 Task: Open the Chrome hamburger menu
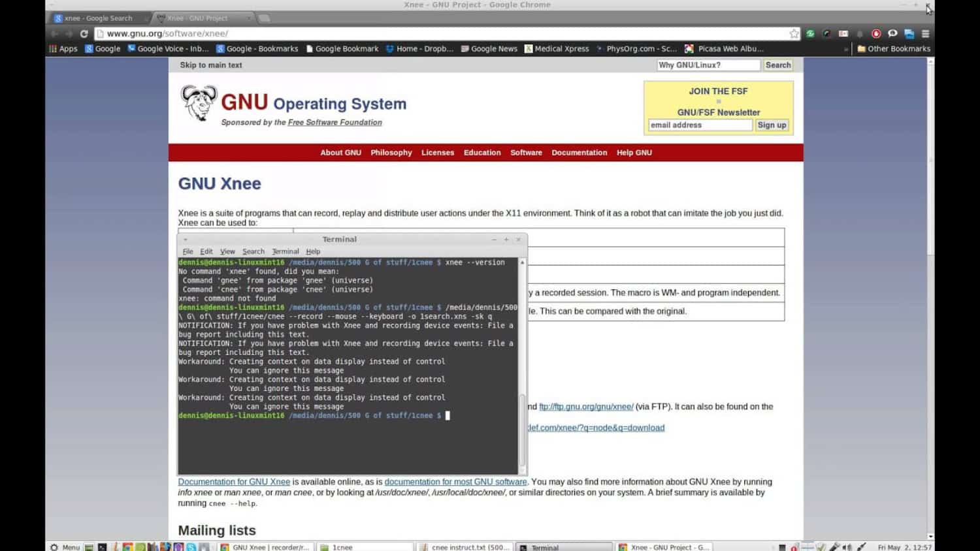pyautogui.click(x=925, y=33)
